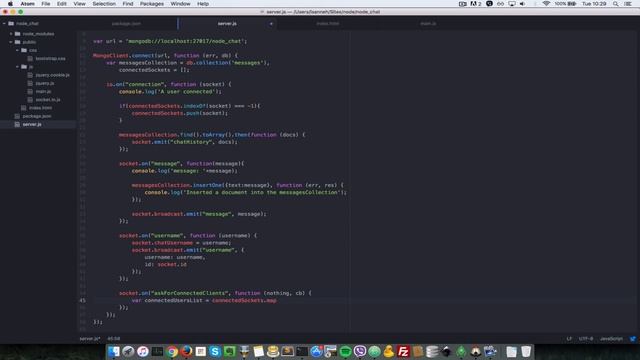
Task: Collapse the js folder
Action: [x=18, y=67]
